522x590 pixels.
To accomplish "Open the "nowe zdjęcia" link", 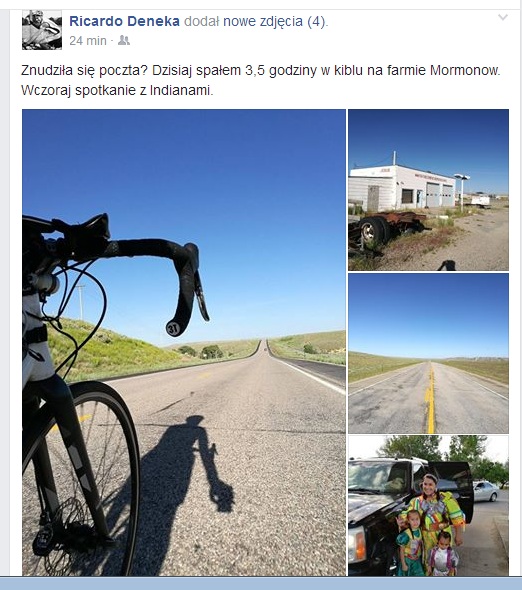I will 263,21.
